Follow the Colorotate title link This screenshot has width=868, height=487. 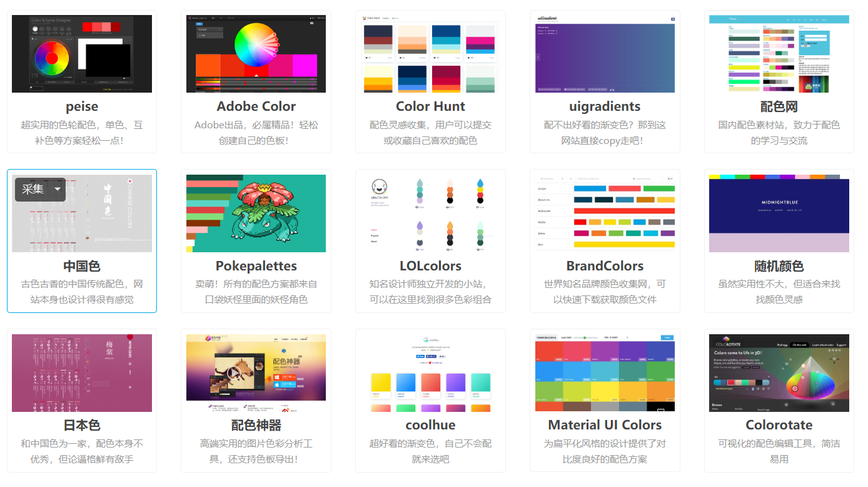click(x=779, y=425)
